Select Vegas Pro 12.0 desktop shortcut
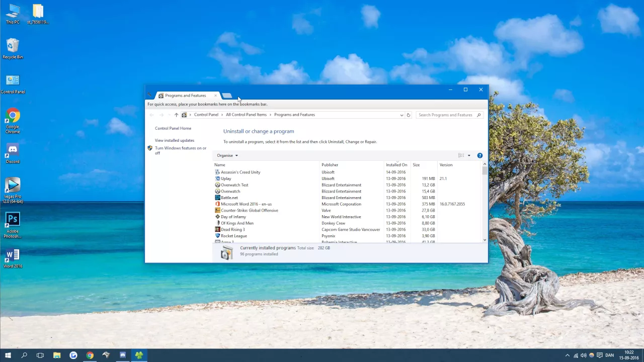This screenshot has width=644, height=362. point(13,191)
